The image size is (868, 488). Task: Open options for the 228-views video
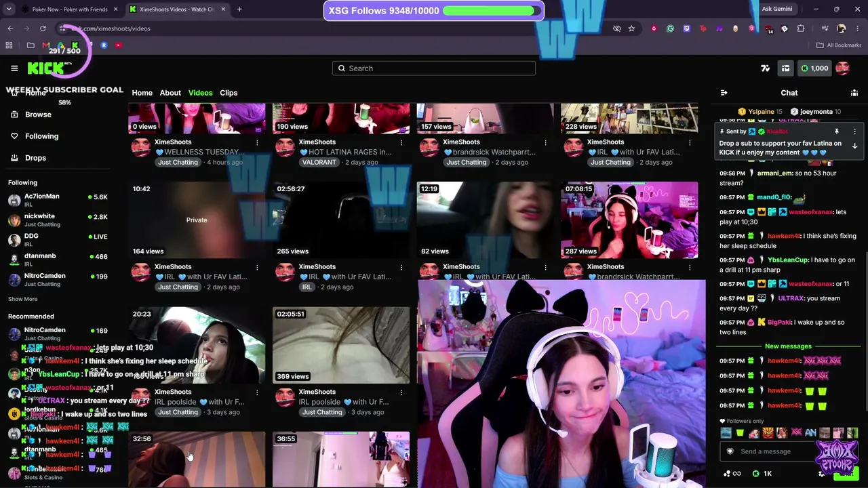tap(690, 143)
